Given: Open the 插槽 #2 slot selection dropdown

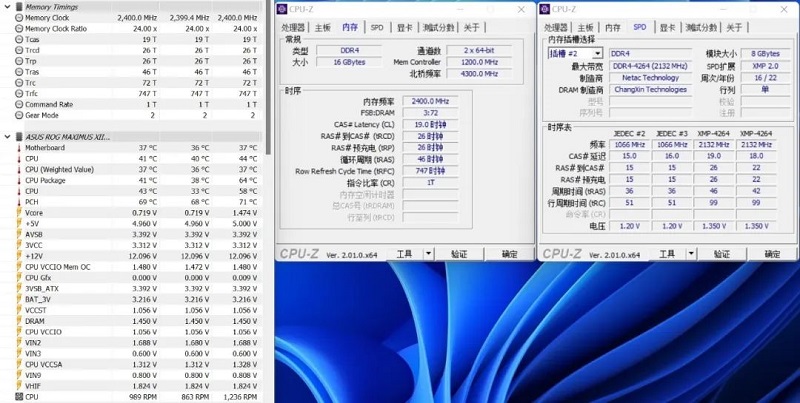Looking at the screenshot, I should [x=597, y=54].
